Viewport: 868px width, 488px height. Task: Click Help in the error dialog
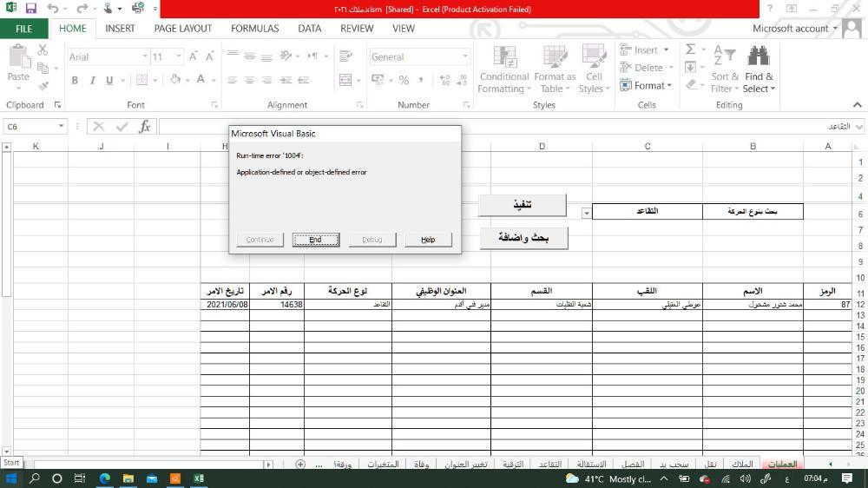tap(428, 240)
